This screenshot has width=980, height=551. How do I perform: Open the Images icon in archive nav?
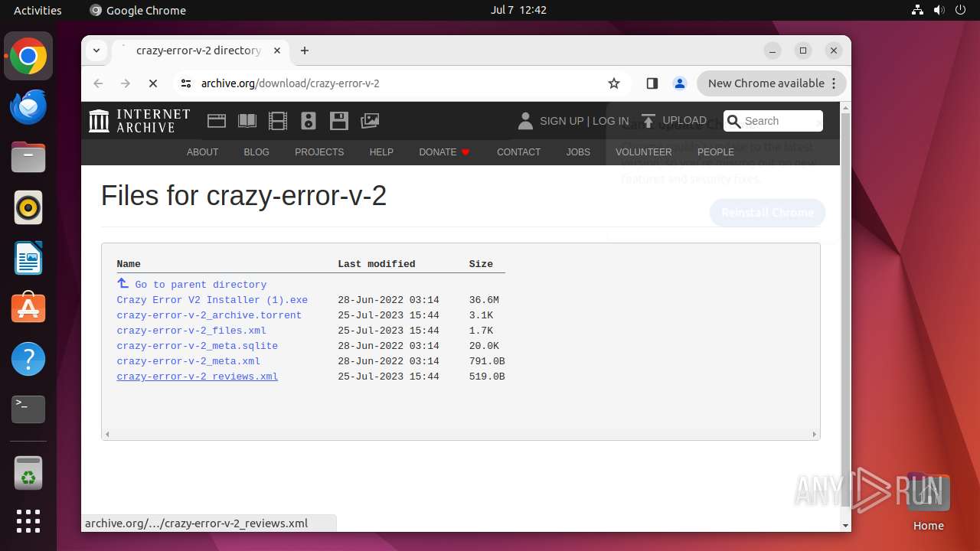tap(370, 120)
